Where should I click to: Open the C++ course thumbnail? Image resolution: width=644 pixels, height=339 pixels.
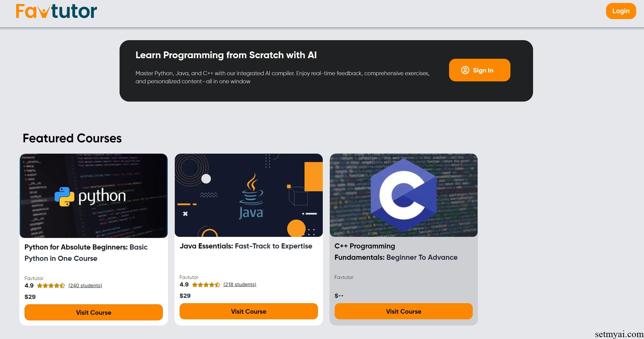[404, 195]
